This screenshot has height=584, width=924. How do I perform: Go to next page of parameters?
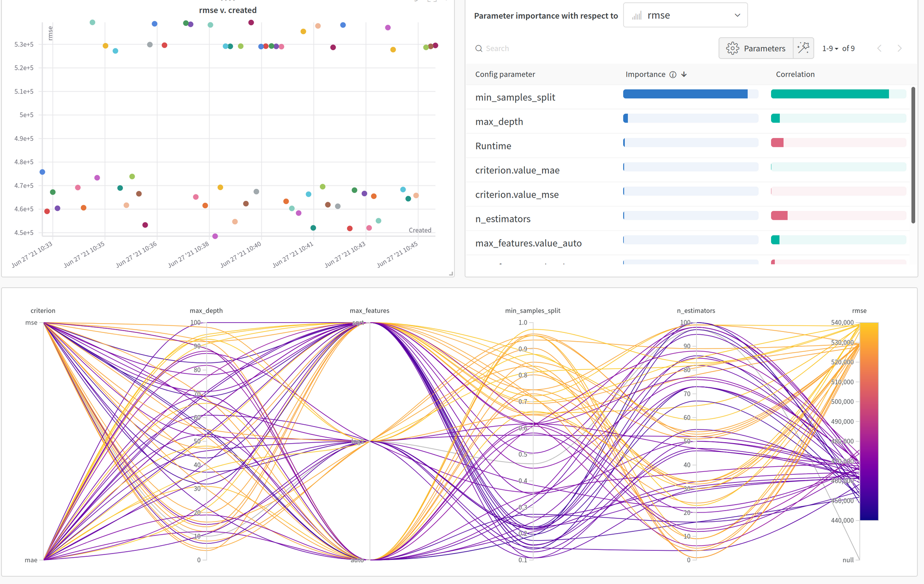pyautogui.click(x=899, y=48)
